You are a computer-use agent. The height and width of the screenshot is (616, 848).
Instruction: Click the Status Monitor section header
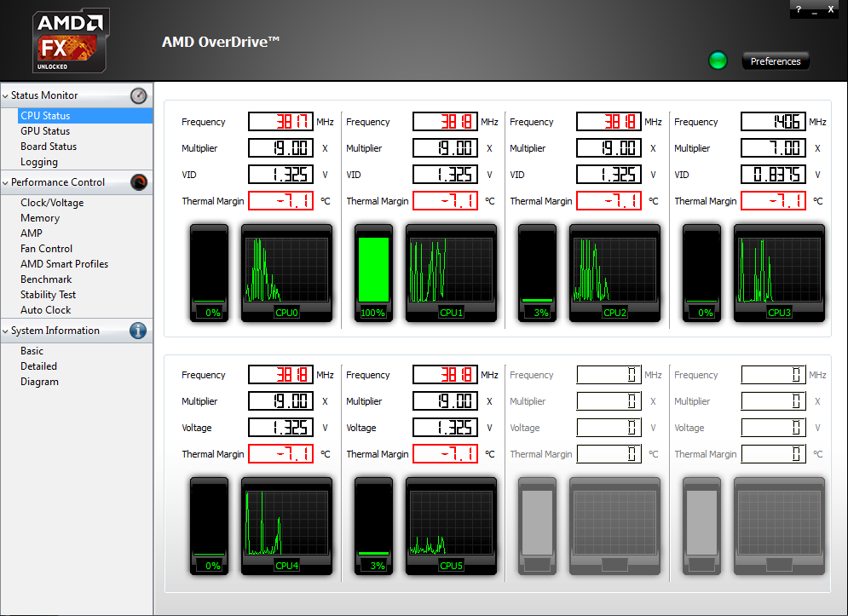pos(78,95)
